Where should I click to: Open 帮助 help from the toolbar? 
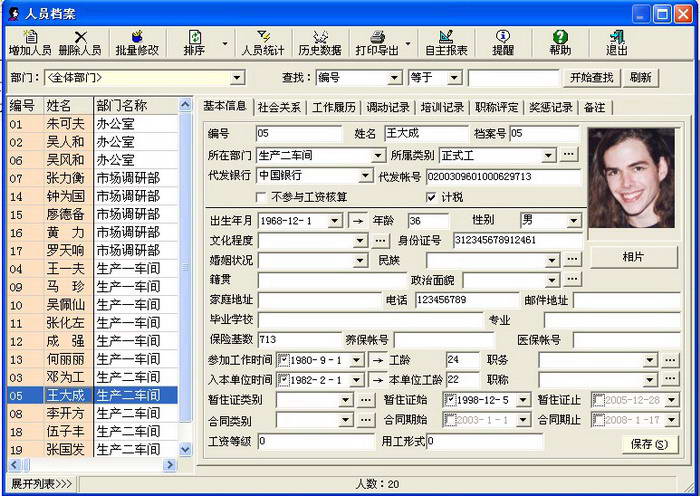560,43
